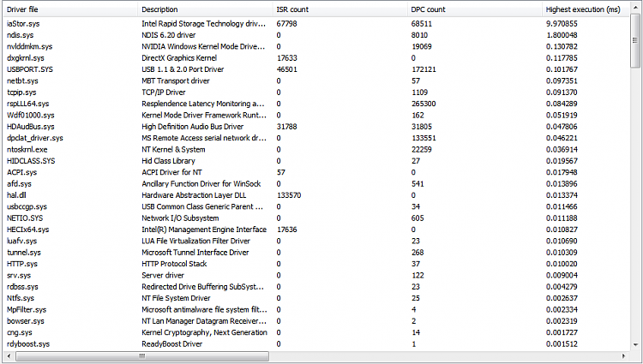
Task: Click the 'DirectX Graphics Kernel' description
Action: point(179,58)
